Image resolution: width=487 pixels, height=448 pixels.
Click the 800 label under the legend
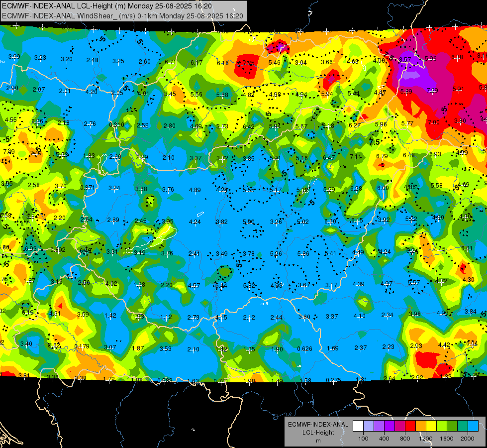[x=405, y=439]
